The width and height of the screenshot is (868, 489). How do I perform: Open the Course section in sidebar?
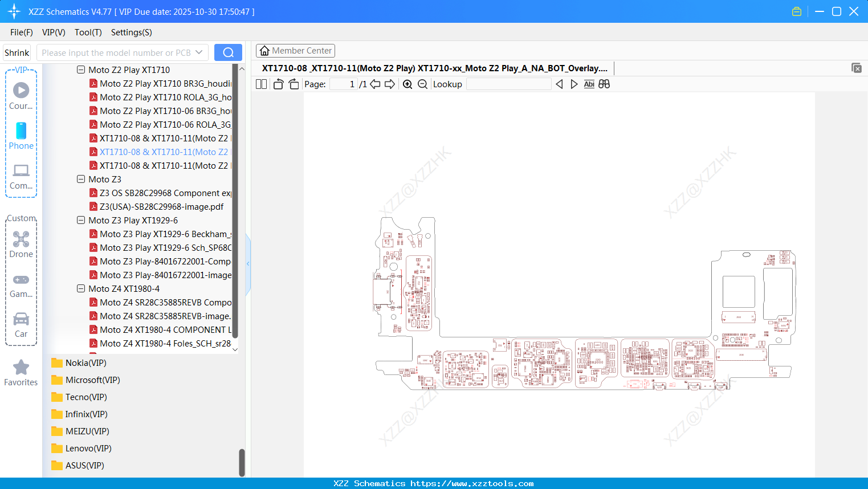coord(21,95)
